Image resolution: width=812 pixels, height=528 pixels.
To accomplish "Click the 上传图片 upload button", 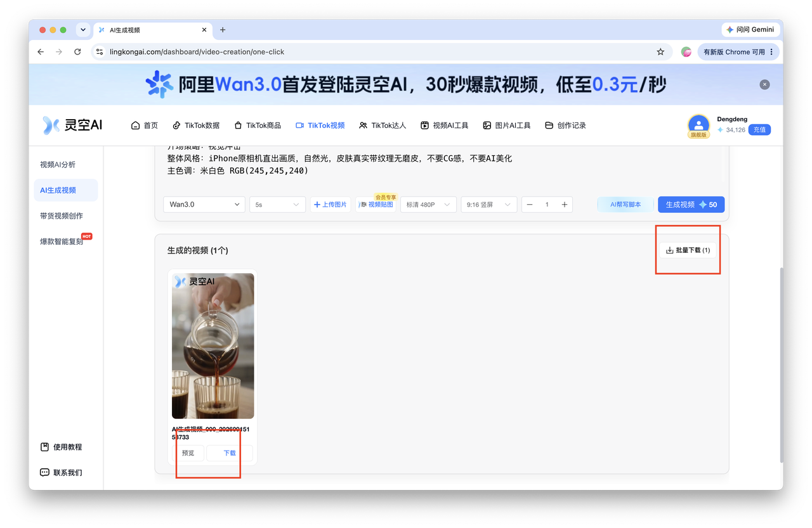I will (331, 204).
